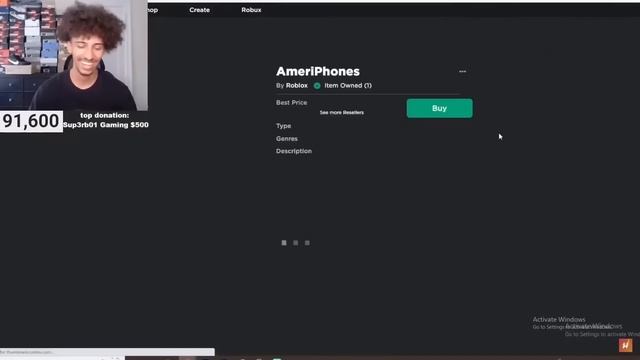
Task: Open the Create menu item
Action: point(200,10)
